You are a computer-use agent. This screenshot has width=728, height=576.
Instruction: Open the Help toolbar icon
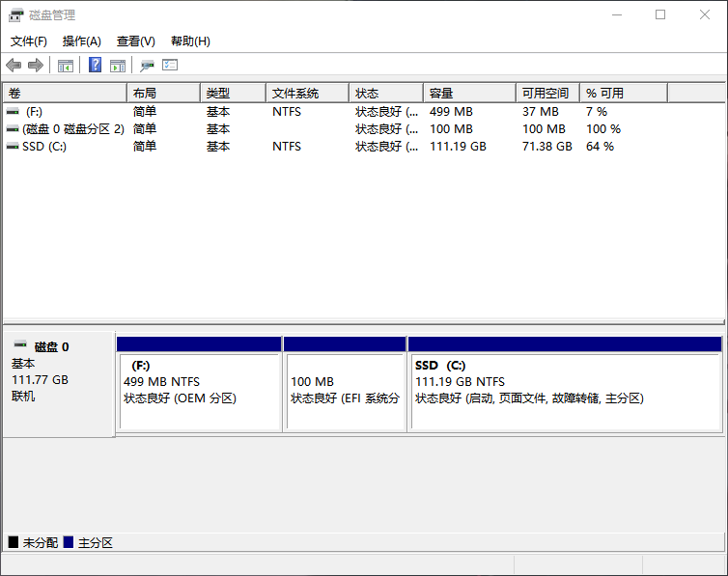click(x=96, y=65)
